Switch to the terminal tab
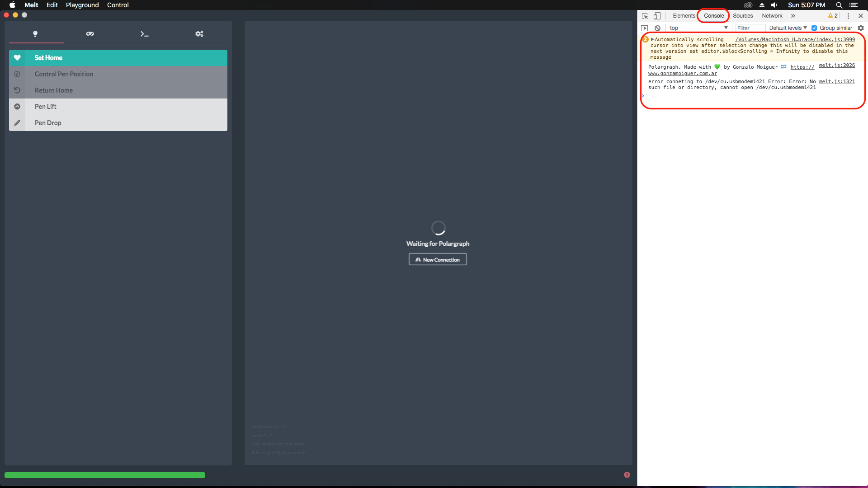 [145, 33]
